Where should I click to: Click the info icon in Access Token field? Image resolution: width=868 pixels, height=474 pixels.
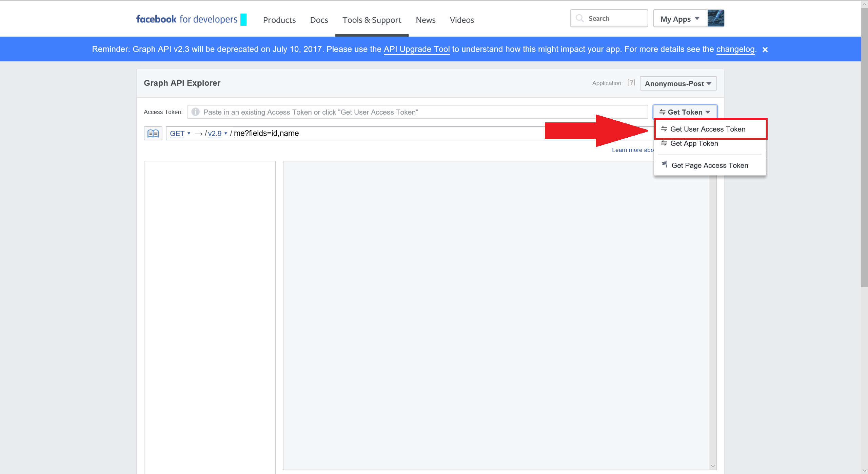195,112
